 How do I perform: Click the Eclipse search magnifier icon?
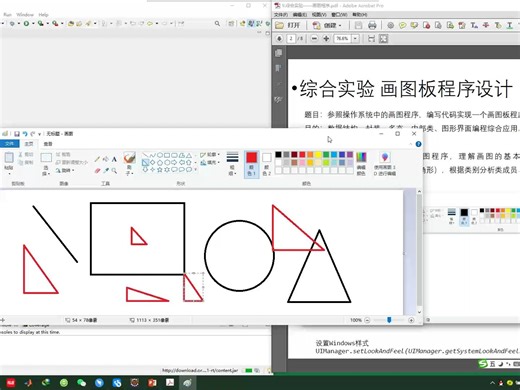[x=217, y=23]
